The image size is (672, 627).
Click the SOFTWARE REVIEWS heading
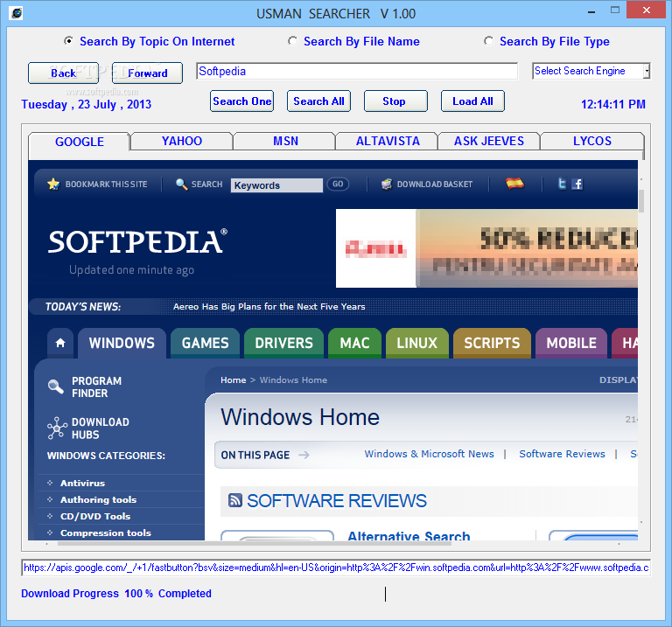(337, 501)
